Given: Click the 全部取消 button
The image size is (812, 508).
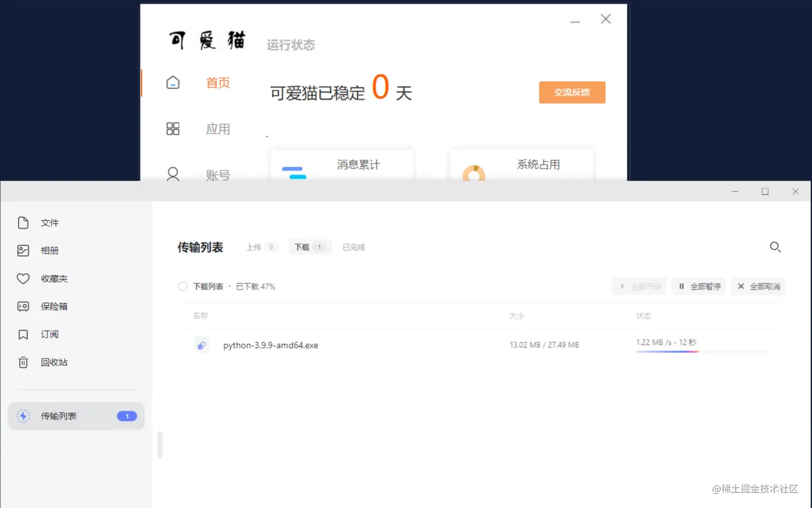Looking at the screenshot, I should 758,287.
